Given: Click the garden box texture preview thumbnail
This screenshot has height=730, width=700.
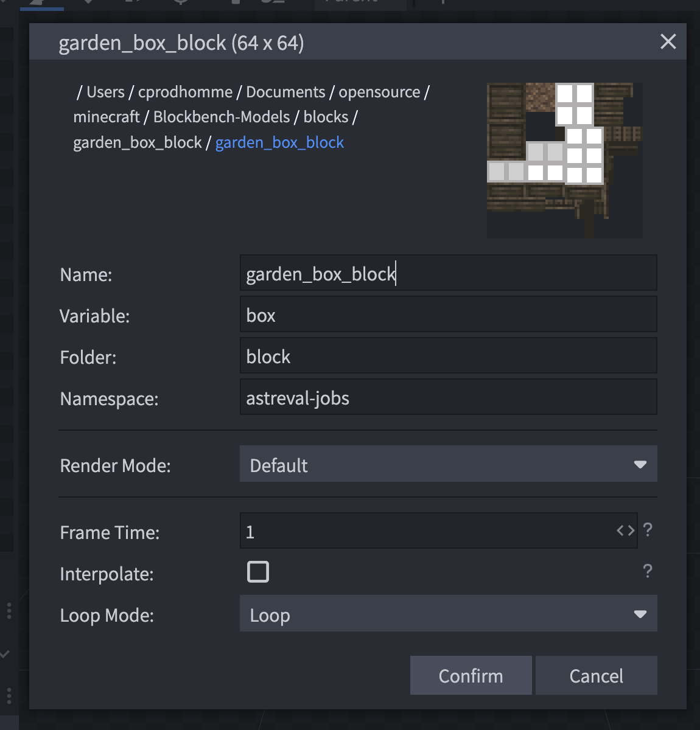Looking at the screenshot, I should coord(564,160).
